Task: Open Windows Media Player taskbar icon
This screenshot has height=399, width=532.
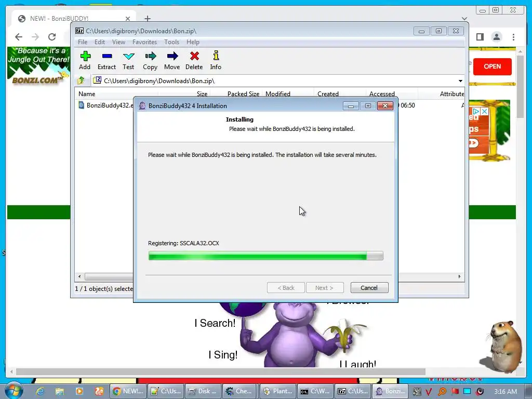Action: click(79, 391)
